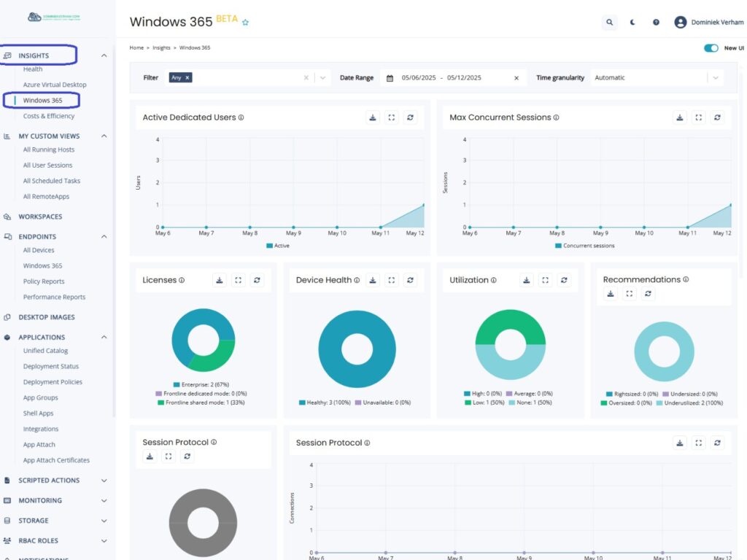This screenshot has height=560, width=747.
Task: Collapse the Insights sidebar section
Action: click(x=104, y=55)
